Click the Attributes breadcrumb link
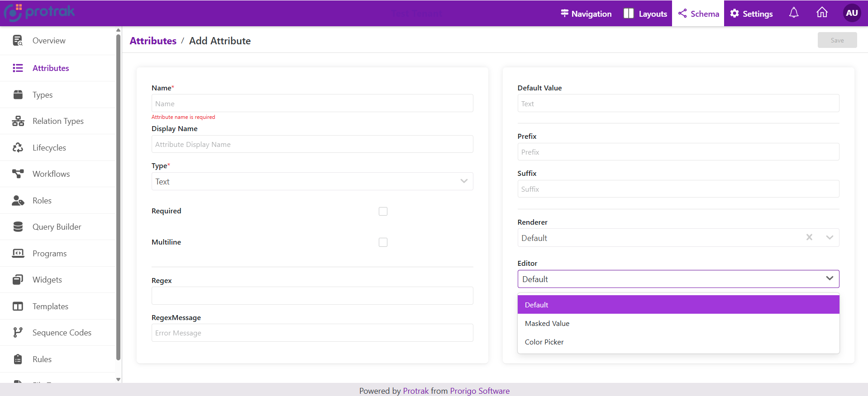Image resolution: width=868 pixels, height=396 pixels. pyautogui.click(x=153, y=41)
